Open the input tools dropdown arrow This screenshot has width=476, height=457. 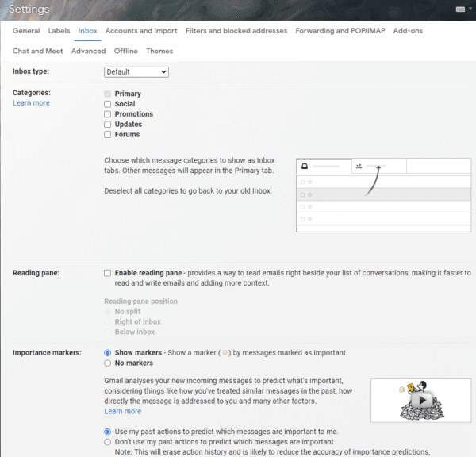[470, 10]
